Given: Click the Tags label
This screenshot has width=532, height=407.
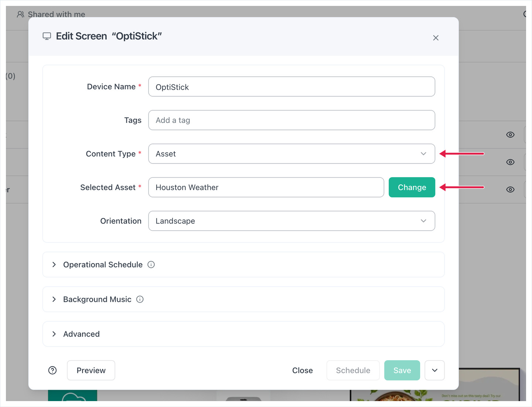Looking at the screenshot, I should click(133, 120).
